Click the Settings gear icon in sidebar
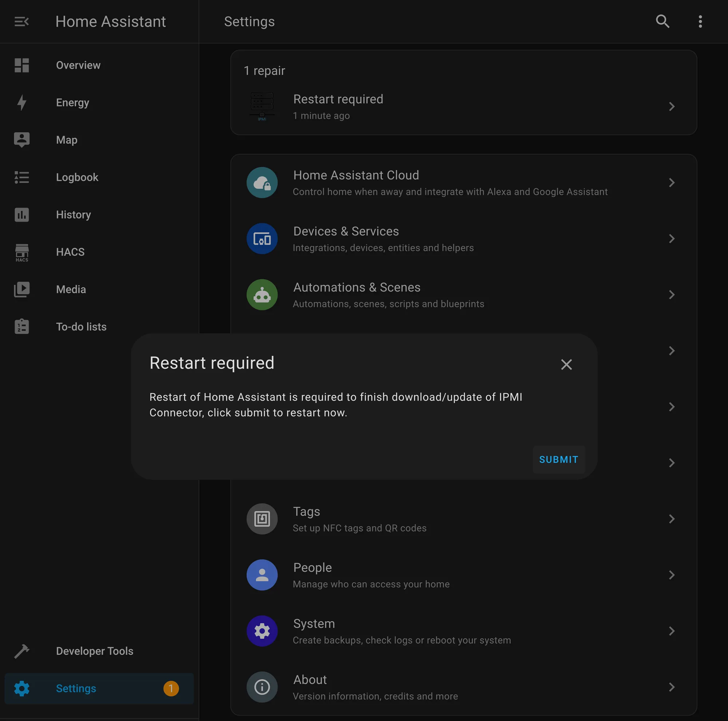This screenshot has width=728, height=721. pos(21,688)
